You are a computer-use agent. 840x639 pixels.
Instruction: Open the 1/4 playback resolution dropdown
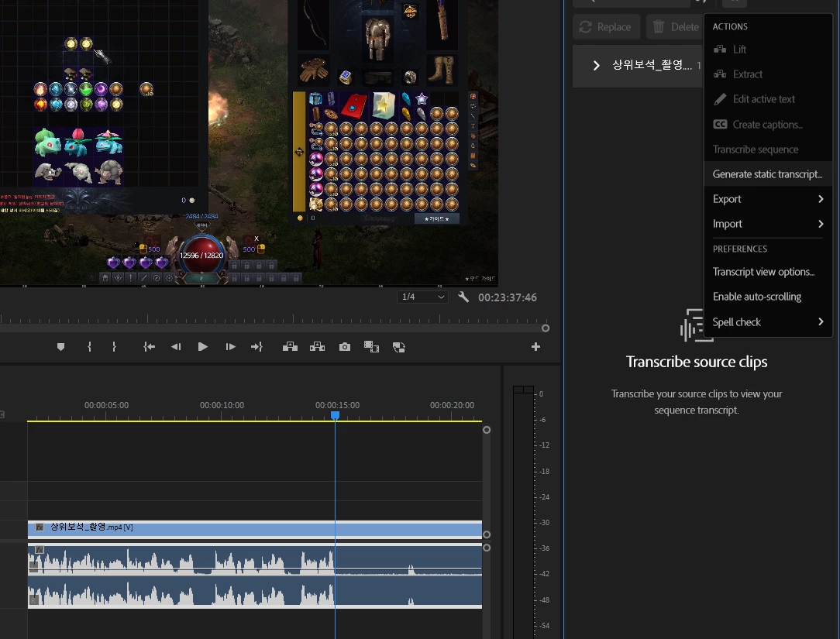point(422,297)
